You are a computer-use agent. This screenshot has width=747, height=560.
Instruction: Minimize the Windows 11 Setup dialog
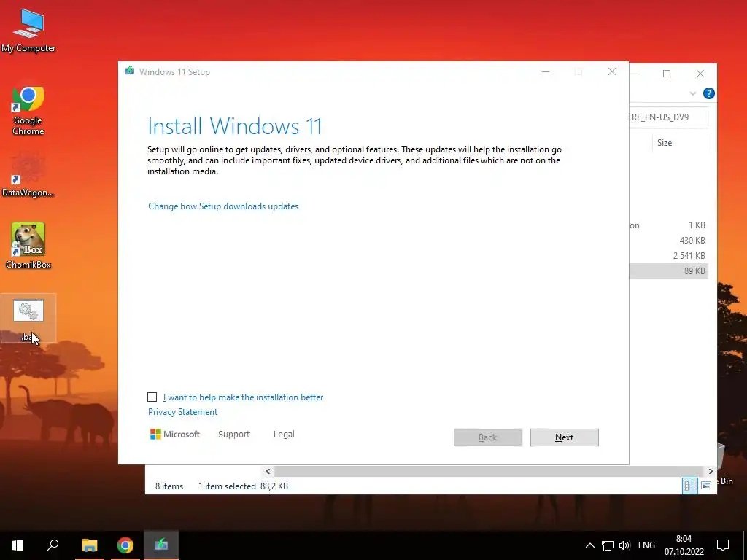pyautogui.click(x=546, y=72)
